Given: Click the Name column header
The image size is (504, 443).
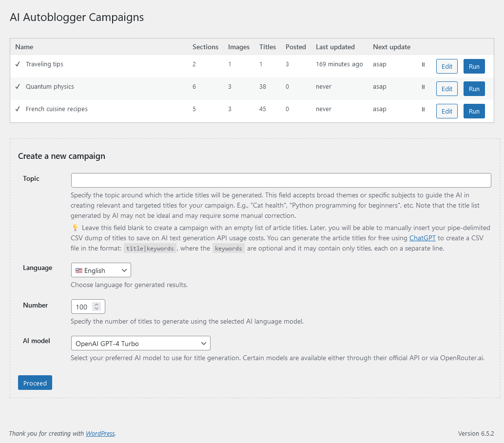Looking at the screenshot, I should 24,47.
